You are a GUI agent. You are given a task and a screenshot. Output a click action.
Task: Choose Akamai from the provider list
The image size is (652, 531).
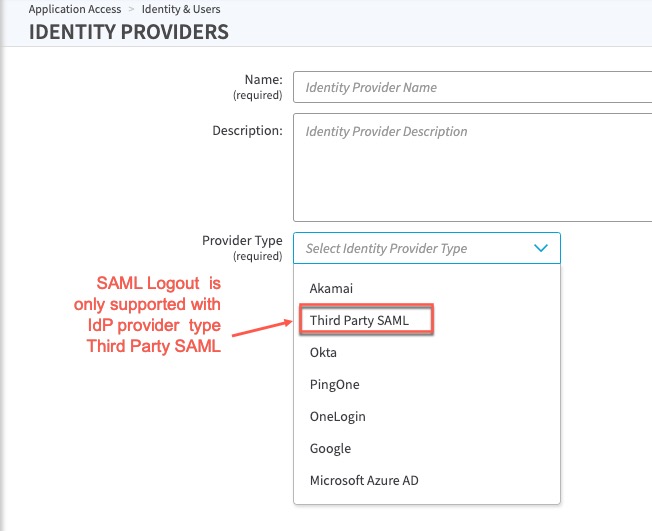[x=331, y=288]
